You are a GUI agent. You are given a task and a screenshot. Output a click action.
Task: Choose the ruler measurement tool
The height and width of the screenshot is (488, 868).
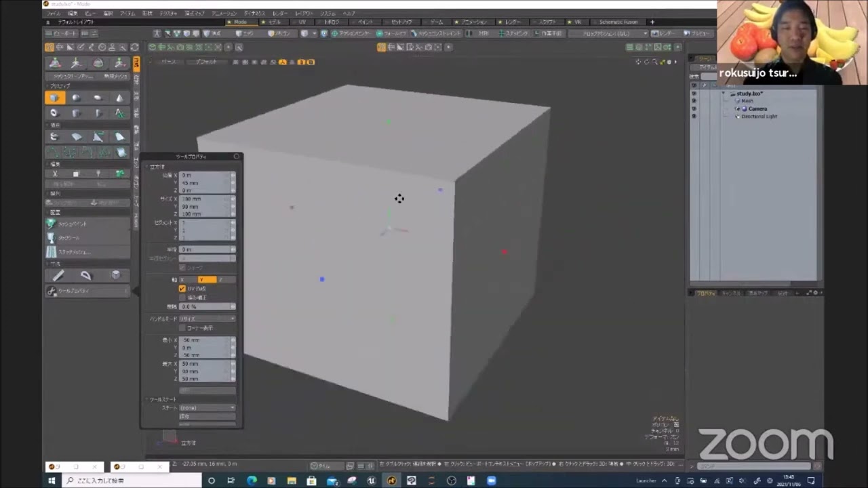click(x=58, y=275)
